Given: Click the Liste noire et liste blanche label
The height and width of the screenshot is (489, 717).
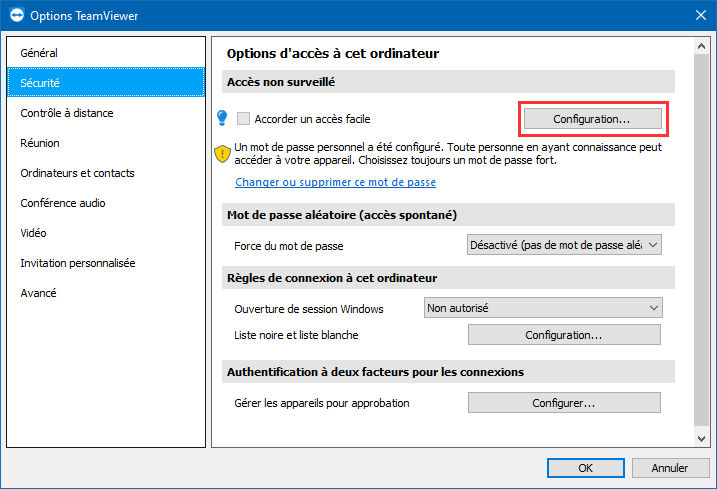Looking at the screenshot, I should [296, 335].
